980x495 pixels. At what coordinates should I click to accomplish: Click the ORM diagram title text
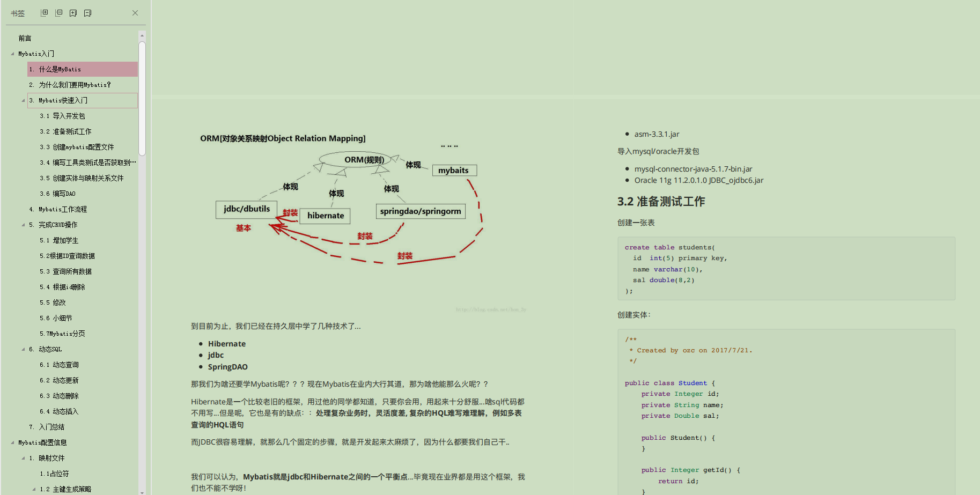[x=283, y=138]
